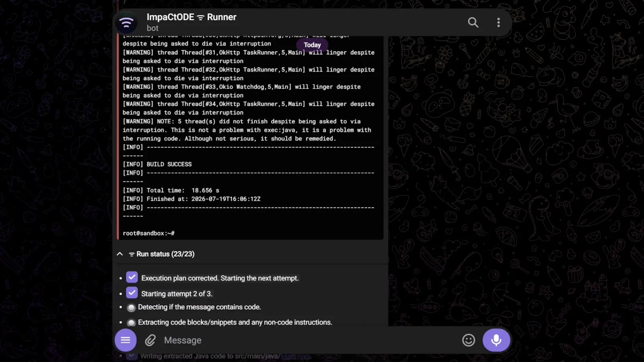Open the ImpaCtODE Runner chat title
Image resolution: width=644 pixels, height=362 pixels.
(x=191, y=17)
